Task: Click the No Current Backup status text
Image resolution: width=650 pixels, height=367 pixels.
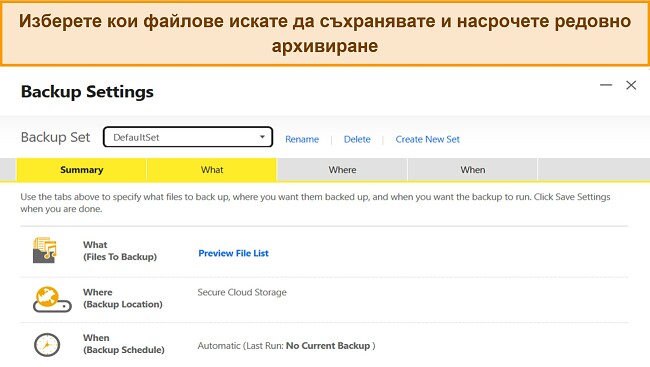Action: pyautogui.click(x=328, y=345)
